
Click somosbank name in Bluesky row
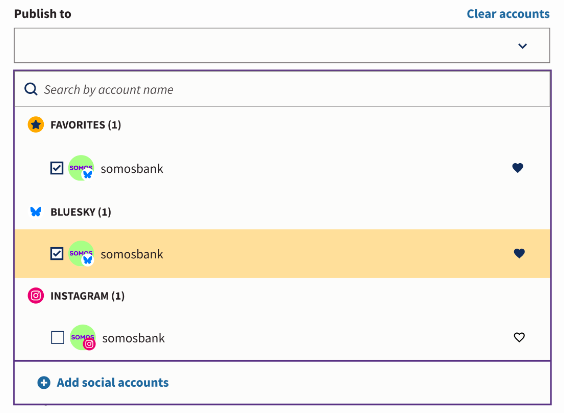pos(132,254)
